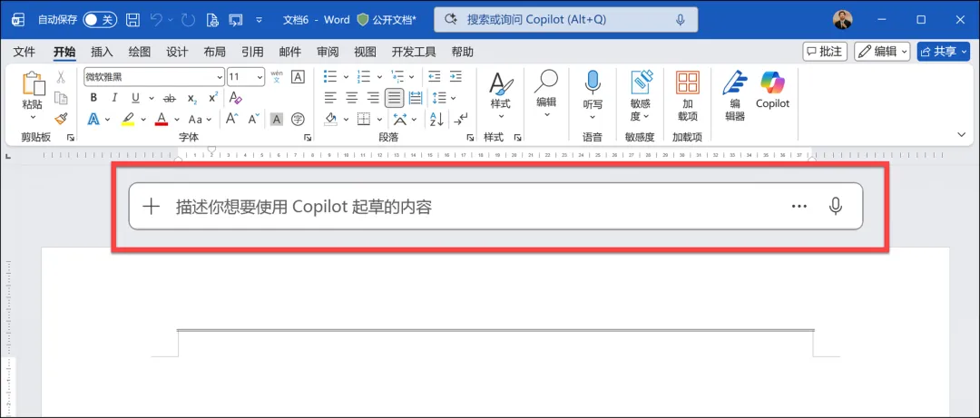Toggle AutoSave switch off/on
Viewport: 980px width, 418px height.
click(x=100, y=20)
